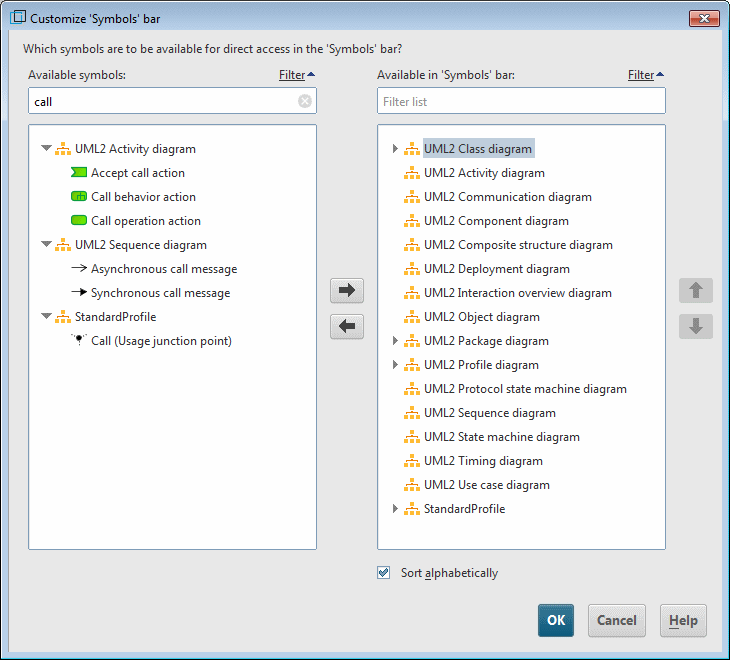Select 'Asynchronous call message' in the tree
This screenshot has height=660, width=730.
[x=164, y=269]
